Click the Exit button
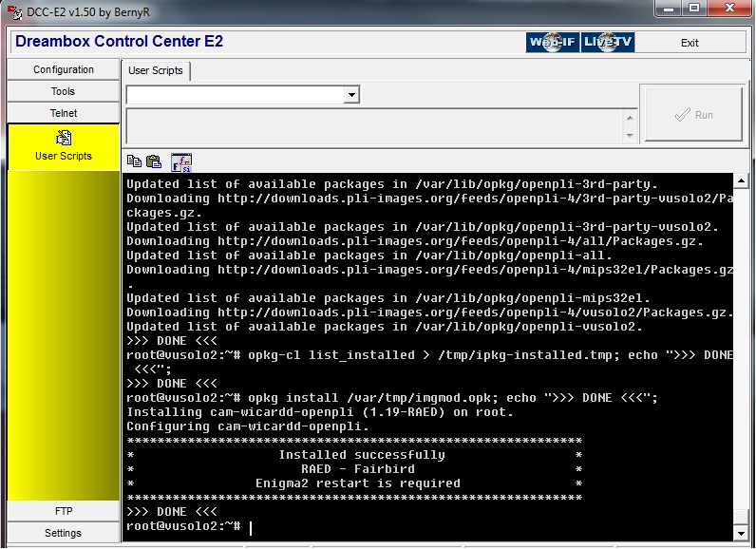756x549 pixels. (x=690, y=43)
